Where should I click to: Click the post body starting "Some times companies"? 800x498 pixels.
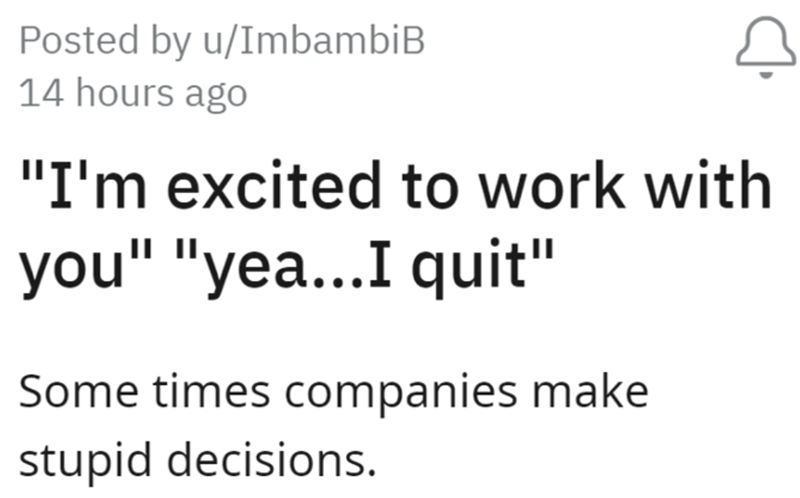pos(331,389)
